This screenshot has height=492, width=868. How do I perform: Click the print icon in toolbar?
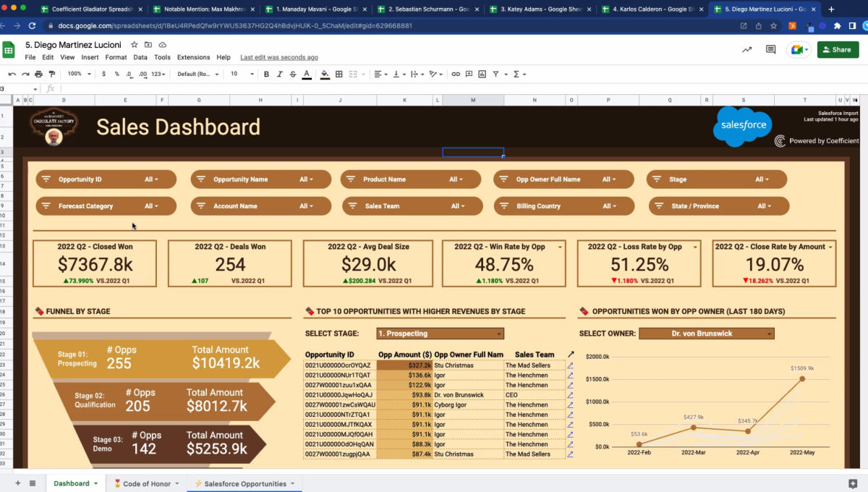coord(38,74)
